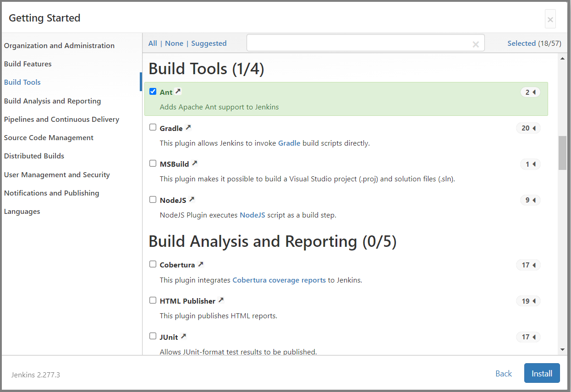Open Cobertura plugin external link icon
Viewport: 571px width, 392px height.
pos(200,264)
